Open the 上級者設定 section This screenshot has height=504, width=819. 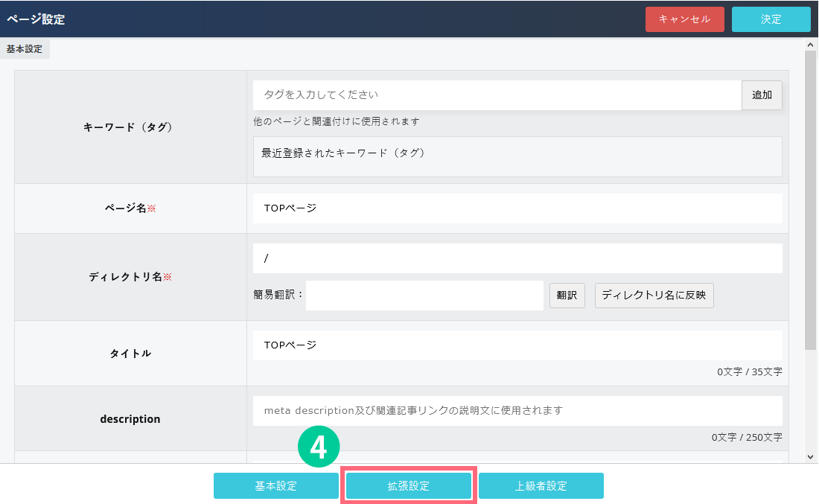pos(541,486)
